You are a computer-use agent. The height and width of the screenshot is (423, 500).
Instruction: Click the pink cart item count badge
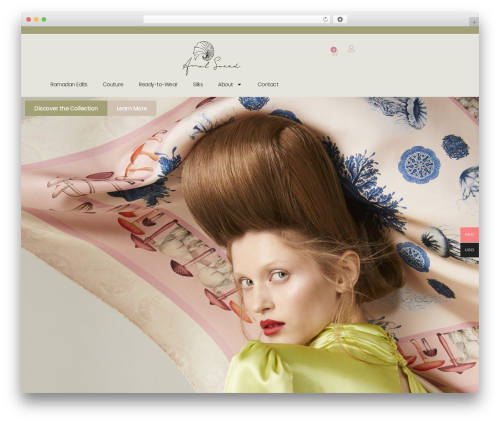point(333,49)
